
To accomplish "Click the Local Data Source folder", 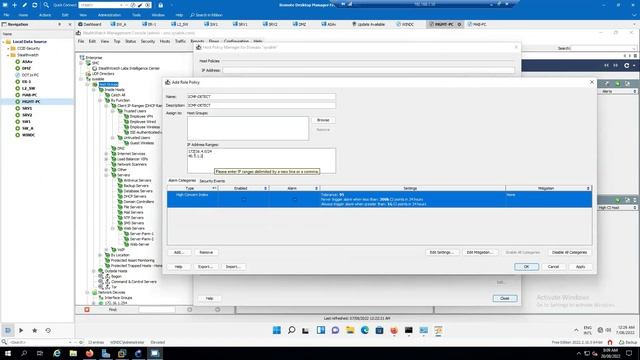I will (29, 42).
